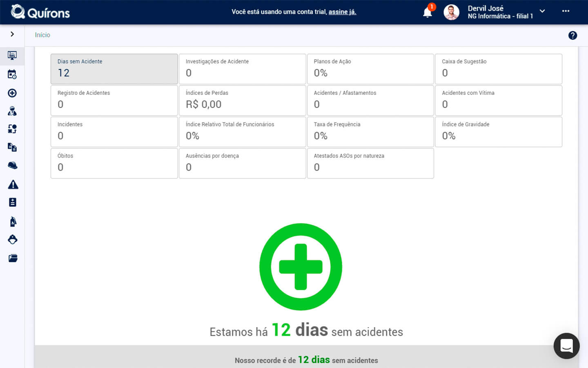
Task: Open the dashboard monitor icon in sidebar
Action: pos(12,55)
